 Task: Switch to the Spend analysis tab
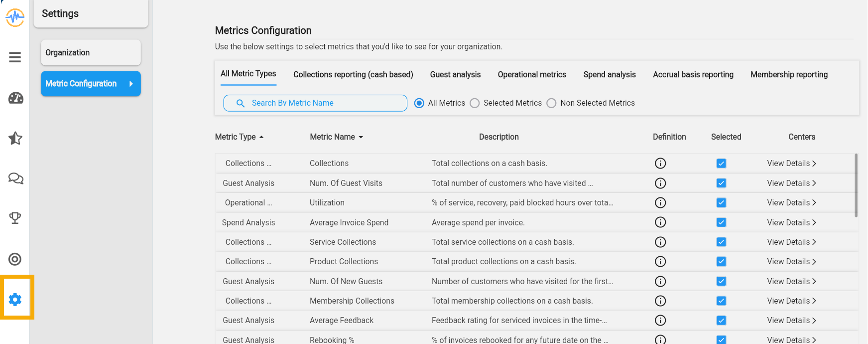point(610,75)
